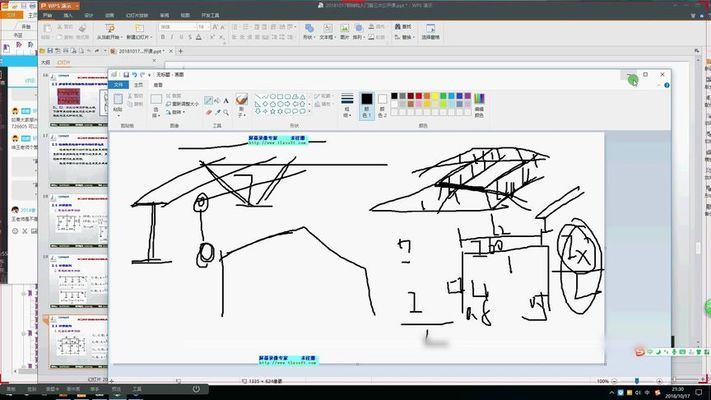Viewport: 711px width, 400px height.
Task: Switch to the View tab in Paint
Action: (157, 86)
